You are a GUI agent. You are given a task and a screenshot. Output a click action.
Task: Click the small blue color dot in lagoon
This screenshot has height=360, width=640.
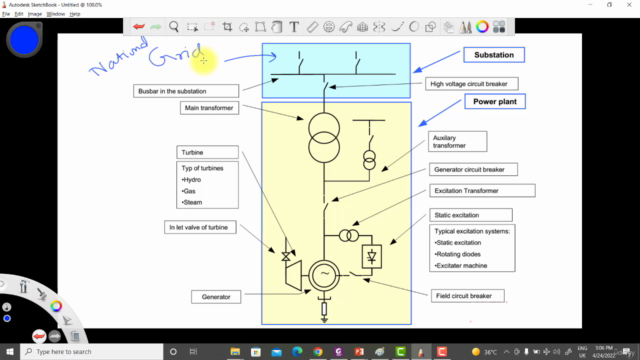click(7, 318)
